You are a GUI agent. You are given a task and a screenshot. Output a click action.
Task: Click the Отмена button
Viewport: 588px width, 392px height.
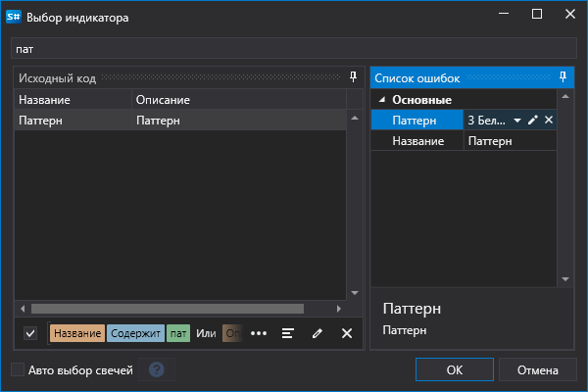coord(538,369)
